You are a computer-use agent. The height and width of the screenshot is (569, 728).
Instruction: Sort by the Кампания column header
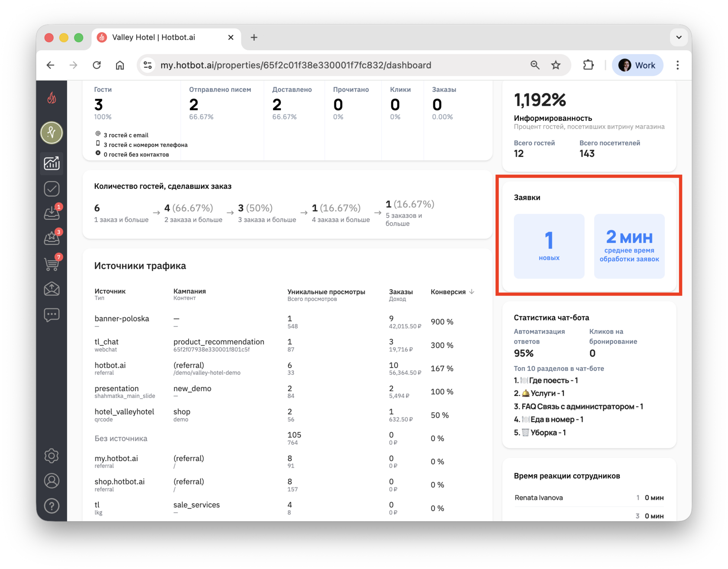click(190, 291)
